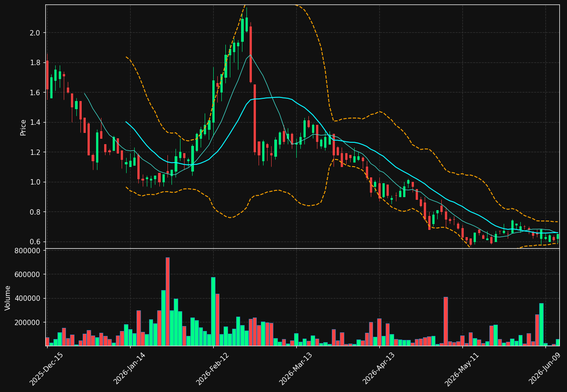This screenshot has height=392, width=567.
Task: Click the Volume axis title
Action: coord(8,297)
